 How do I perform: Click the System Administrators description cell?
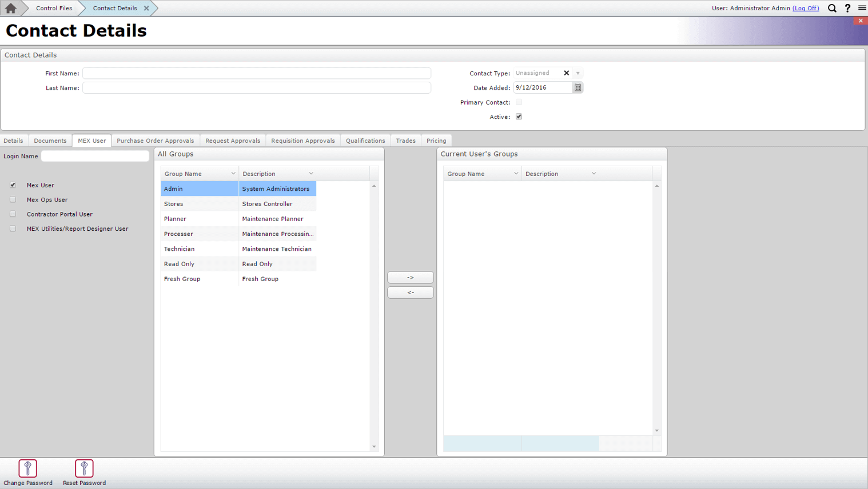coord(277,189)
